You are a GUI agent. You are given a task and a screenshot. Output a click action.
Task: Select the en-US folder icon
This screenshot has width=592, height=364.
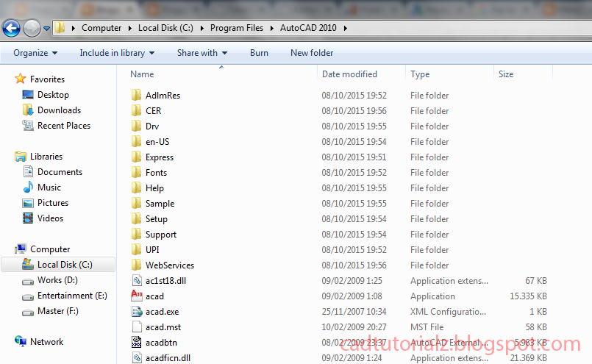[x=136, y=141]
